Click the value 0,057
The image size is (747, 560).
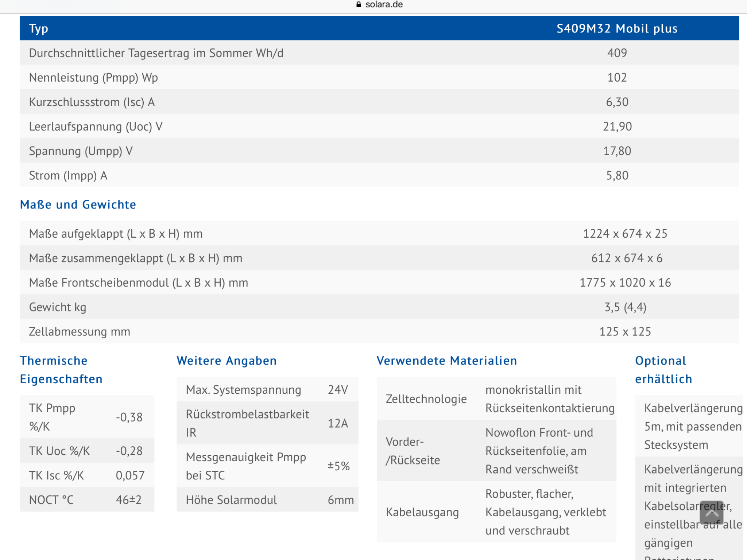(130, 475)
